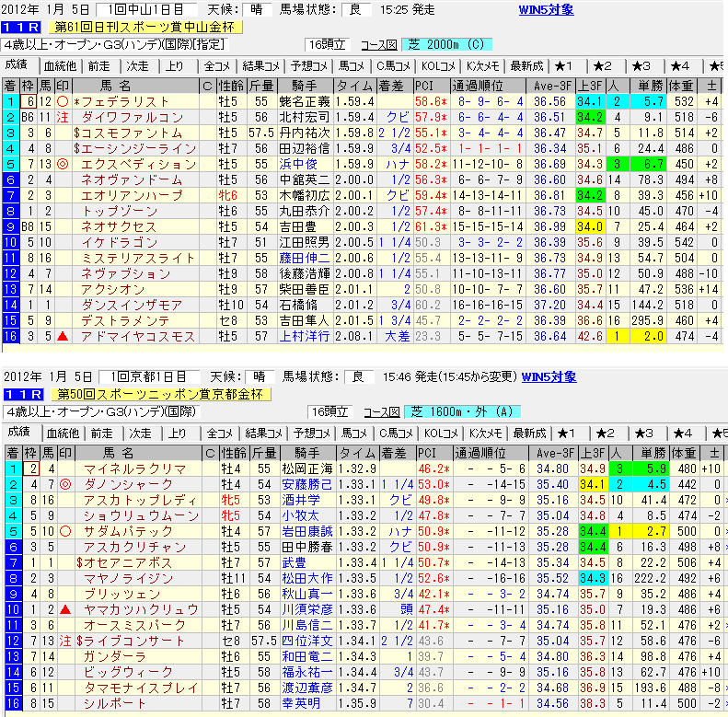Screen dimensions: 728x717
Task: Select horse サダムパテック
Action: pyautogui.click(x=128, y=531)
